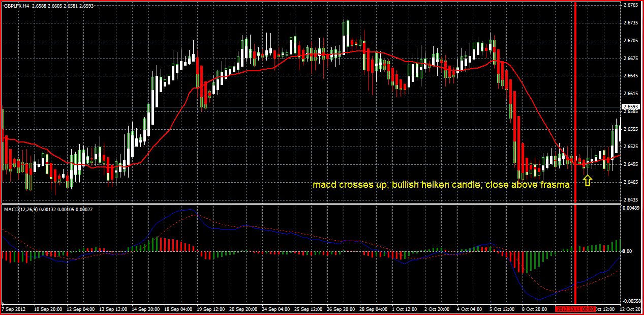Click the 13 Sep 12:00 time label
Image resolution: width=644 pixels, height=315 pixels.
[113, 309]
